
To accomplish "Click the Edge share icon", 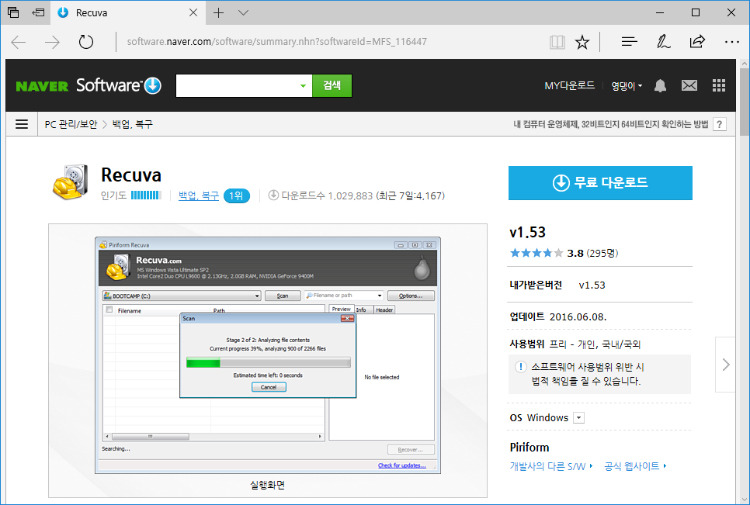I will 697,42.
